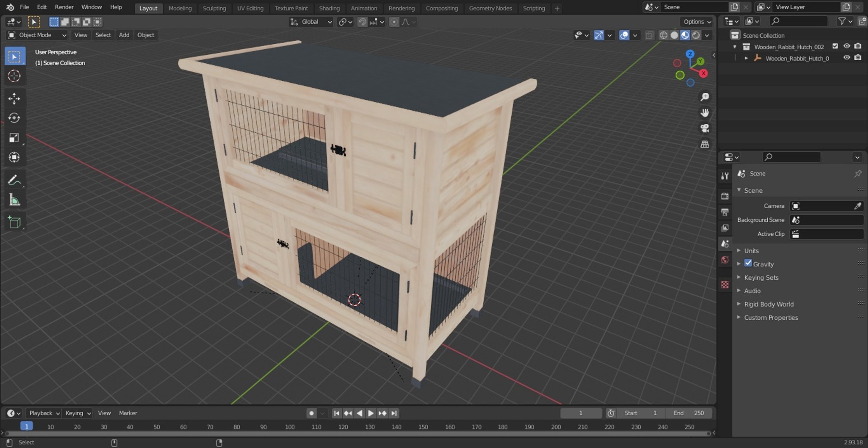Expand the Rigid Body World panel

(769, 304)
